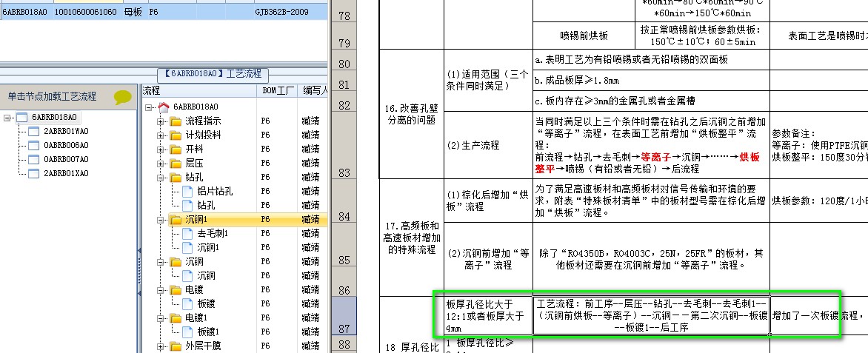868x353 pixels.
Task: Select the 铝片钻孔 process step
Action: pyautogui.click(x=216, y=192)
